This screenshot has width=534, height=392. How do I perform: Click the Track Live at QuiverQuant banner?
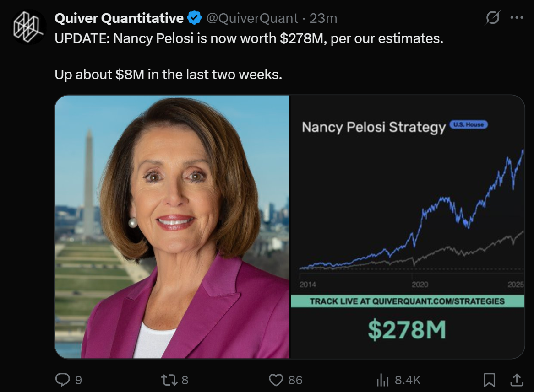tap(407, 301)
